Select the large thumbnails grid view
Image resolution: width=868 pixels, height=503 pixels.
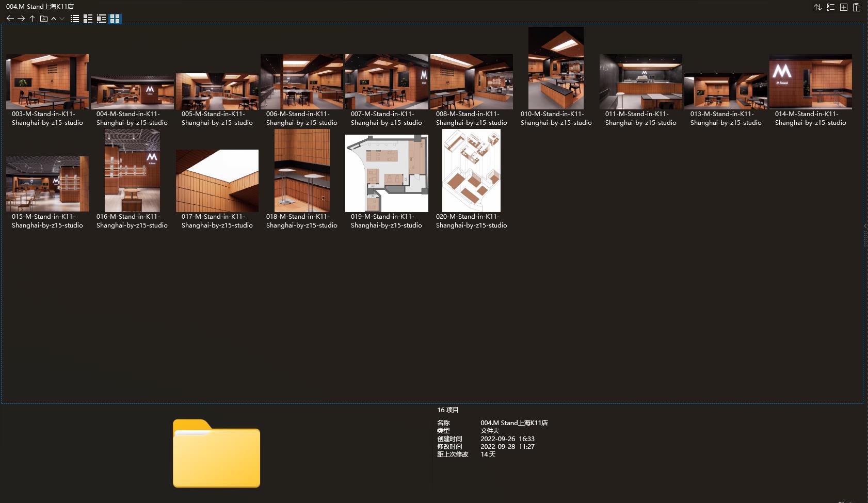tap(115, 19)
